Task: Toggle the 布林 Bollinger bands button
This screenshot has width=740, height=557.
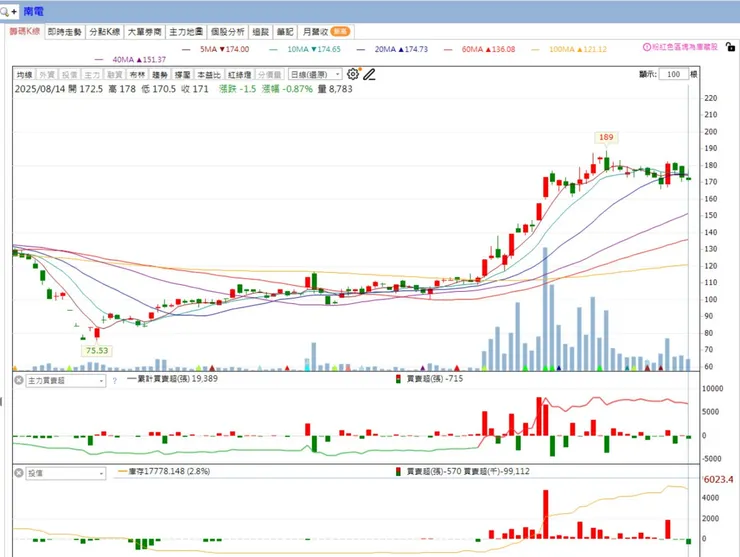Action: [137, 75]
